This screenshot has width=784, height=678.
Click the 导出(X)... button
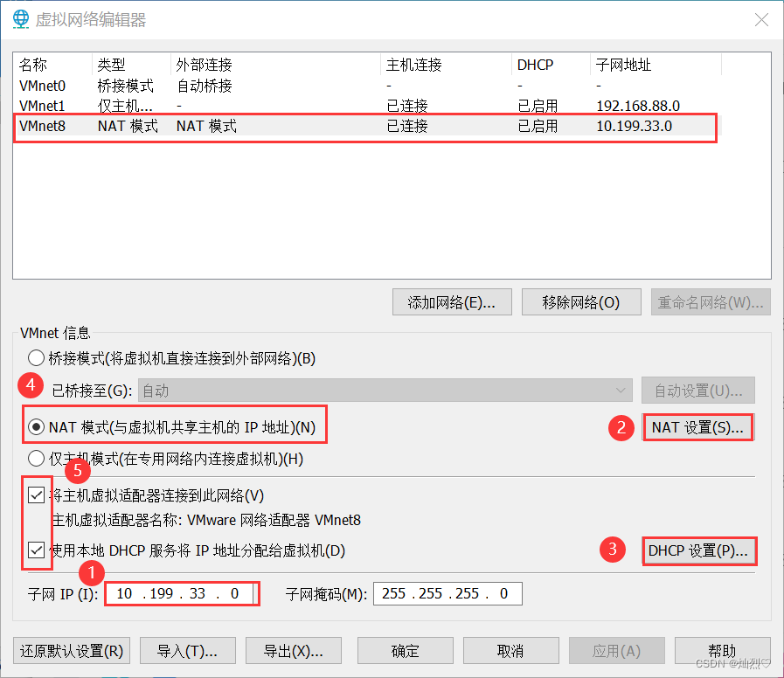[x=294, y=651]
